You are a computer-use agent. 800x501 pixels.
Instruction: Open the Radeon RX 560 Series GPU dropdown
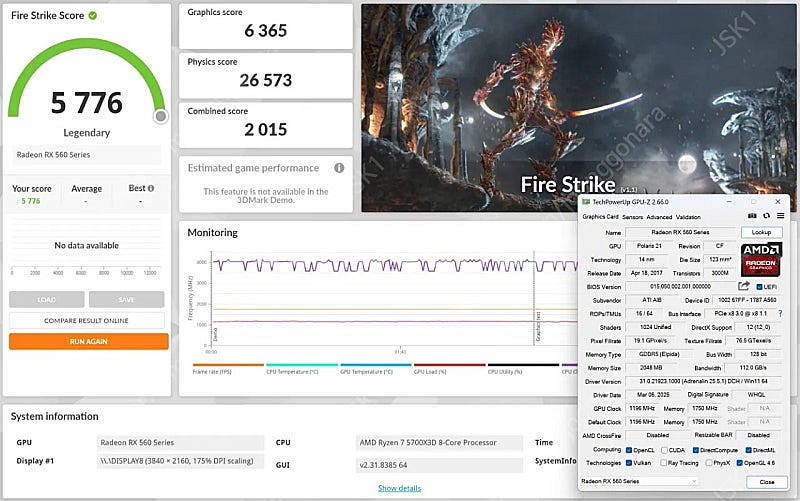(x=639, y=481)
